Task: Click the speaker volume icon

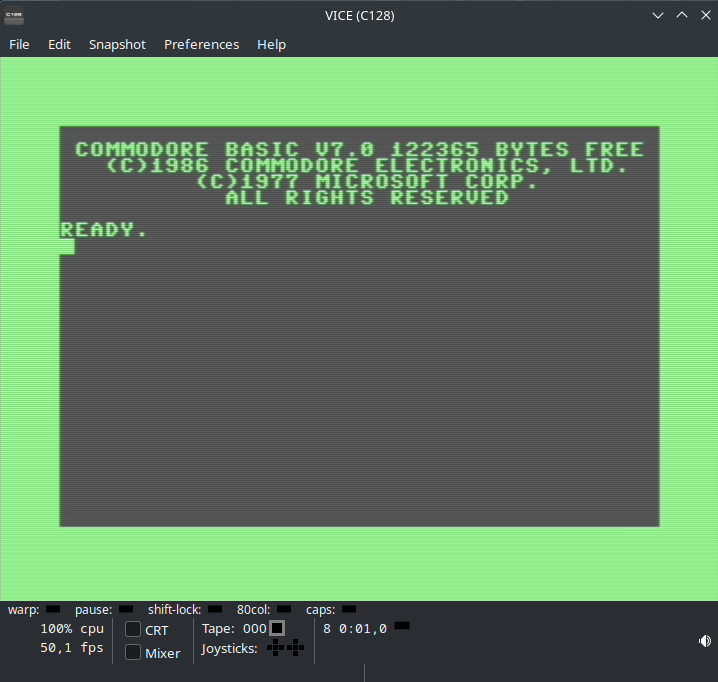Action: tap(704, 641)
